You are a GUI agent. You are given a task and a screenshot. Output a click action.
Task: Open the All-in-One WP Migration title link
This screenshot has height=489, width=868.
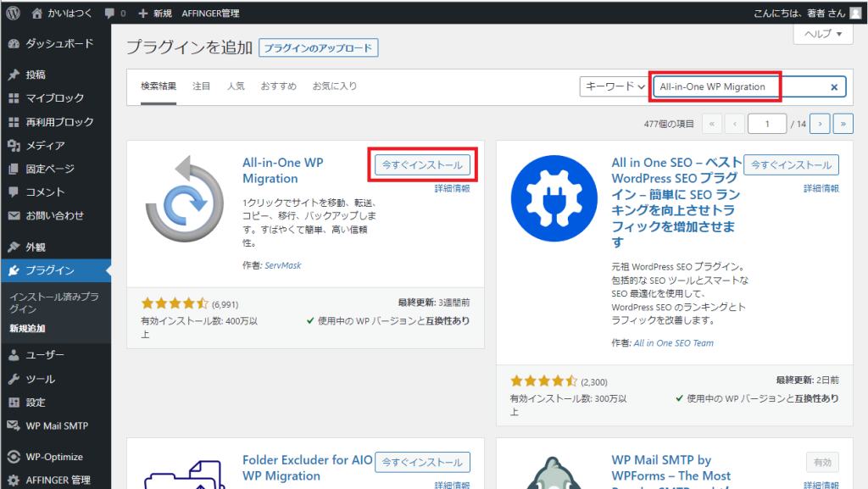tap(283, 170)
